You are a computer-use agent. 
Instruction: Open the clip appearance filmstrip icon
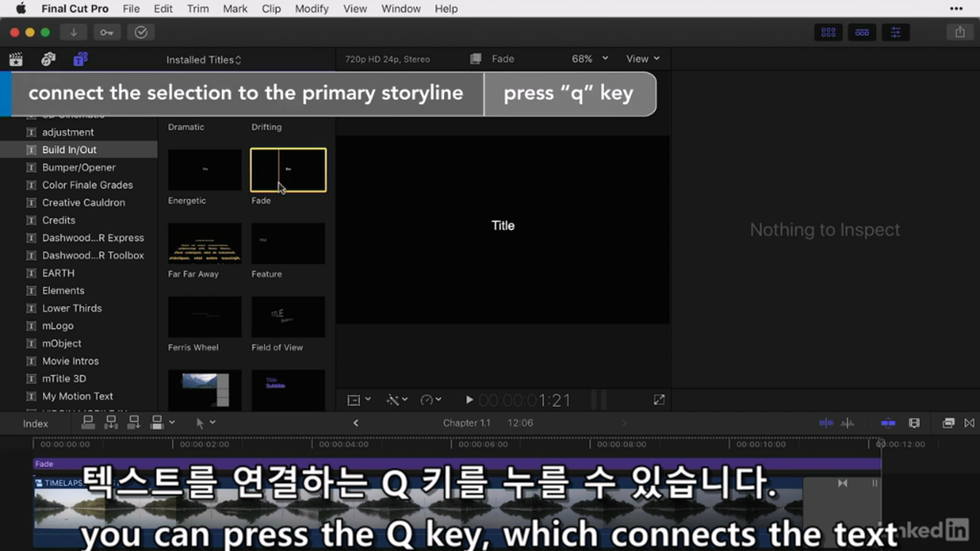click(914, 422)
